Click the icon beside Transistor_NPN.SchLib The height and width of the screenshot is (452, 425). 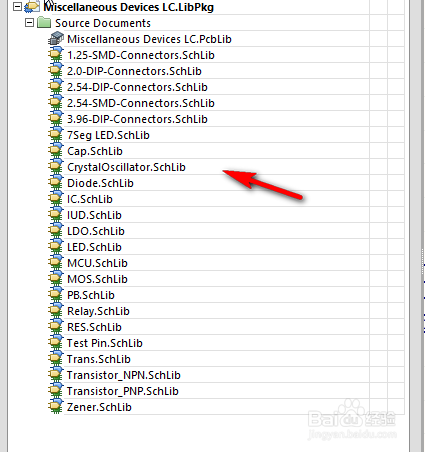coord(56,375)
